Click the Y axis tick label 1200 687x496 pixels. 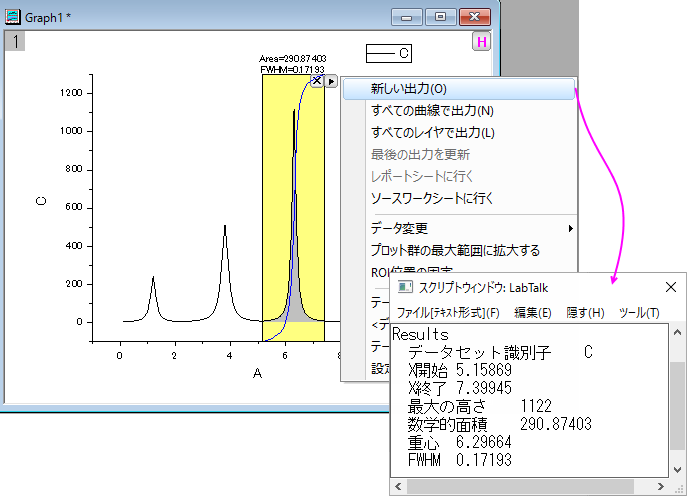pos(71,93)
